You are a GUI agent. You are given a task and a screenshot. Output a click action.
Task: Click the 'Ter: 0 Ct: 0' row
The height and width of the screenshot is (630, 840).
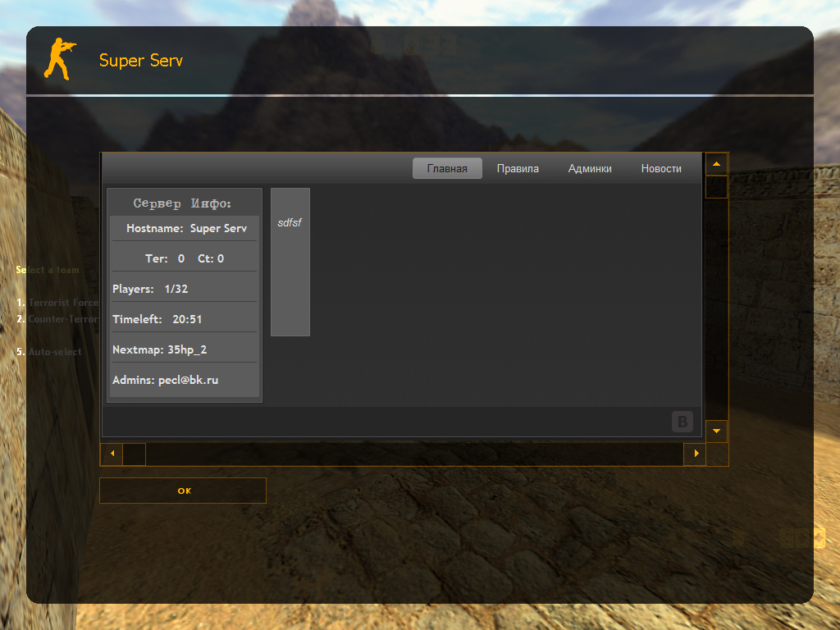click(x=185, y=258)
